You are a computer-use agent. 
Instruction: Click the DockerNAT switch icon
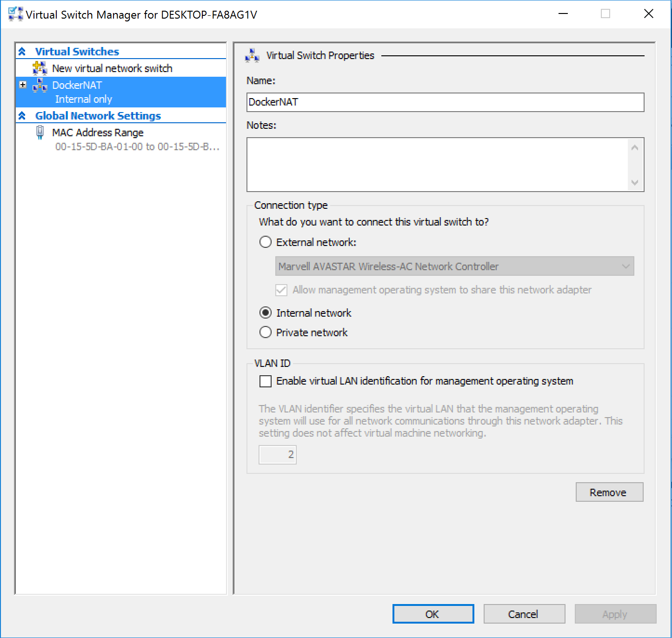click(x=40, y=85)
